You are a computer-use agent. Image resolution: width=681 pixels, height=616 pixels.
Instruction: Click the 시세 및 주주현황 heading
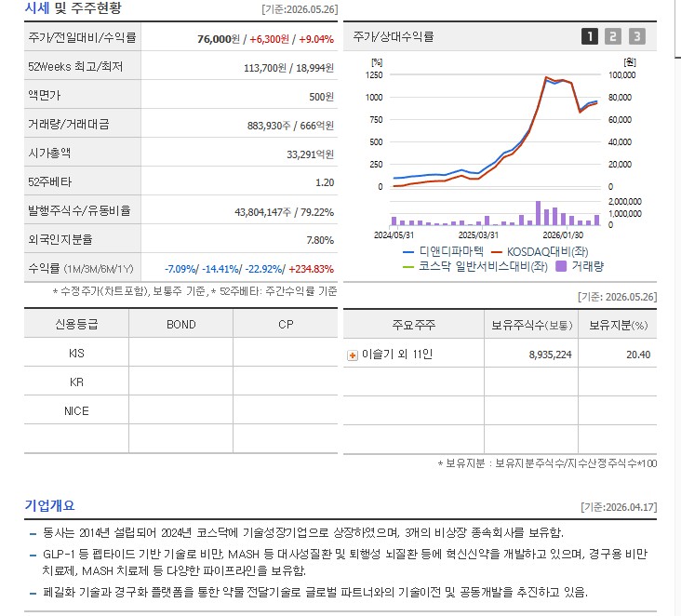click(73, 7)
